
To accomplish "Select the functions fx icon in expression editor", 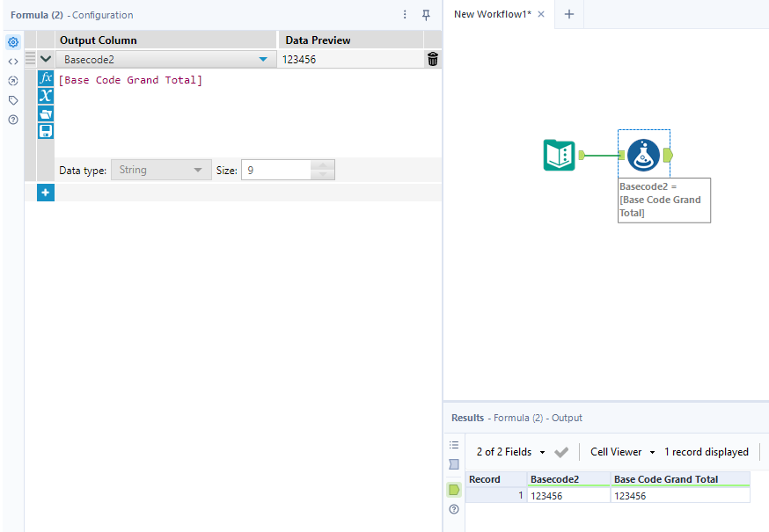I will (x=45, y=79).
